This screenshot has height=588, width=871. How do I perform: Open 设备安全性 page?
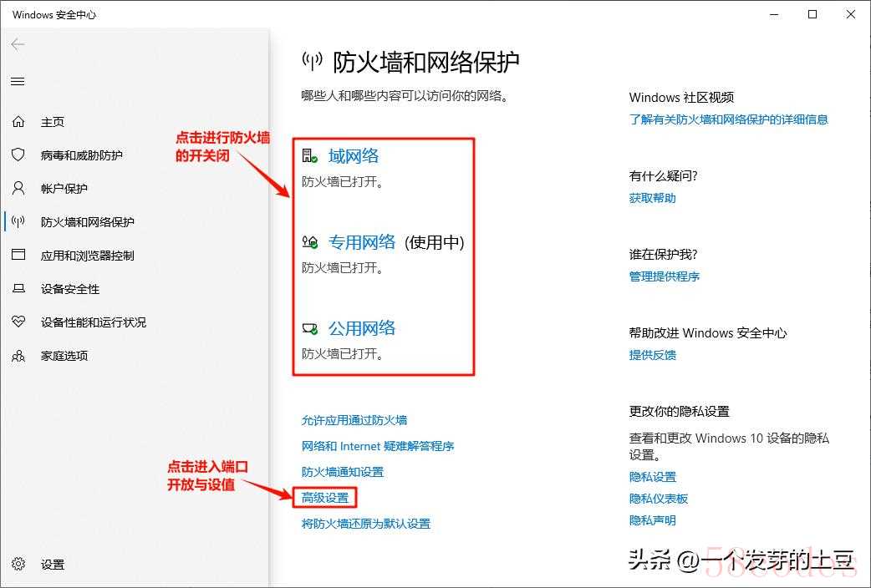(70, 289)
